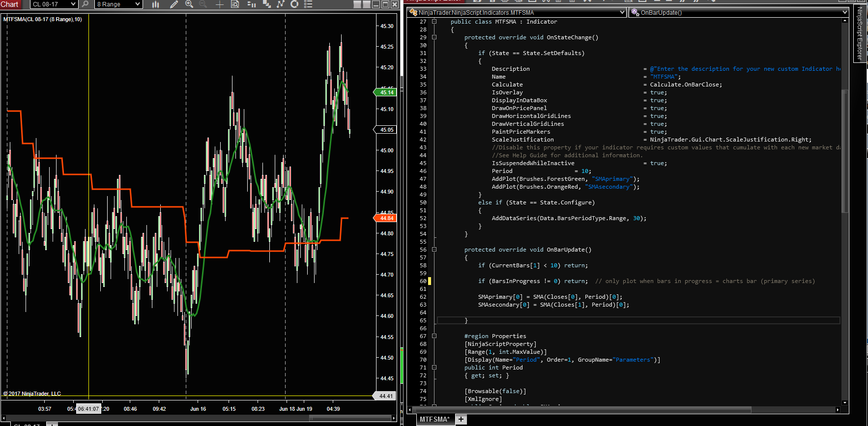The image size is (868, 426).
Task: Click the green 45.14 price marker
Action: click(385, 92)
